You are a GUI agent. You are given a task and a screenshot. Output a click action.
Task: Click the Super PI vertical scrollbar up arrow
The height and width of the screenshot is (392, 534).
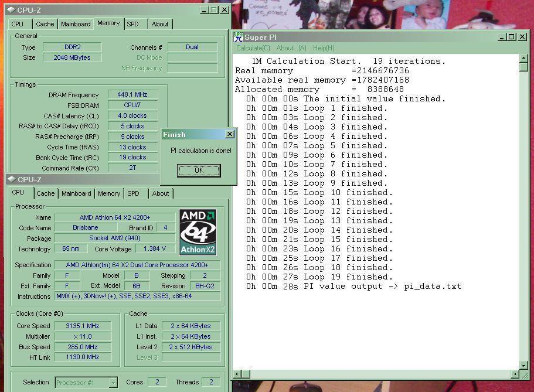(524, 58)
